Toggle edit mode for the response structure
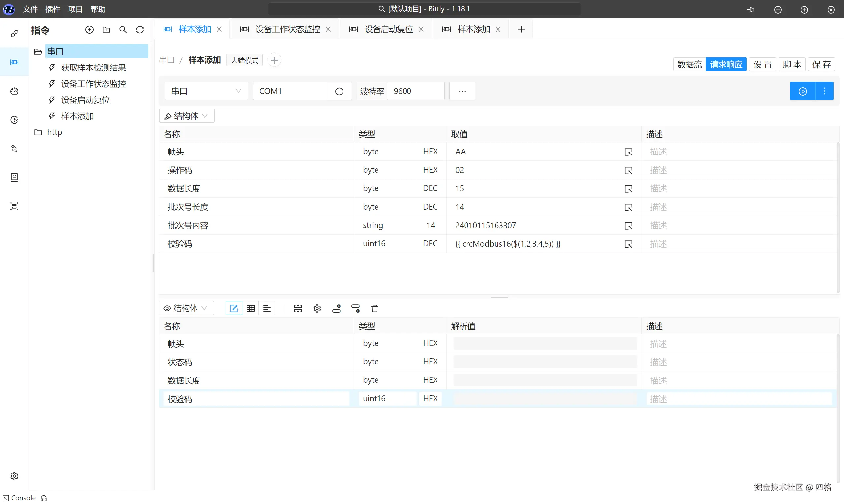The width and height of the screenshot is (844, 504). coord(234,308)
